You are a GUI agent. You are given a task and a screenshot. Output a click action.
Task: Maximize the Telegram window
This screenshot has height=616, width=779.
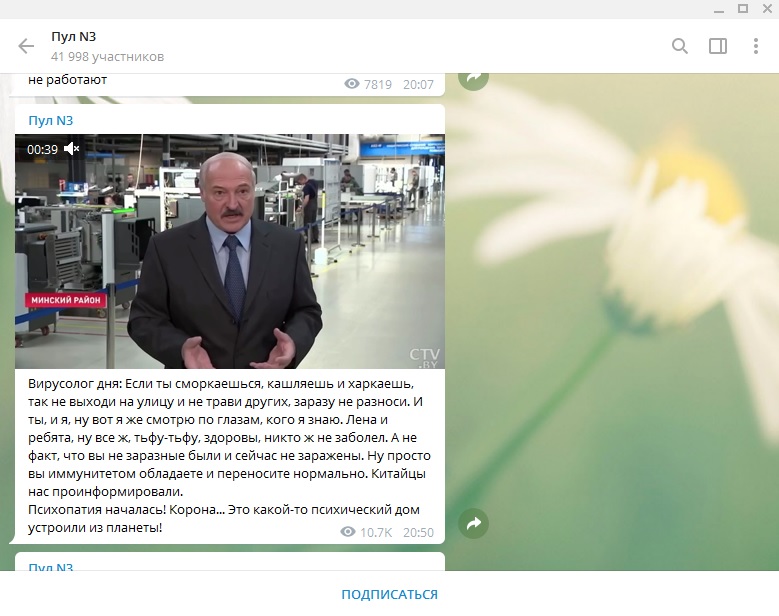[x=742, y=9]
